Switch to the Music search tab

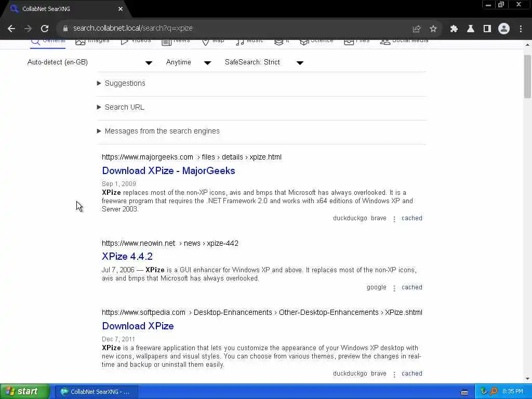[249, 42]
